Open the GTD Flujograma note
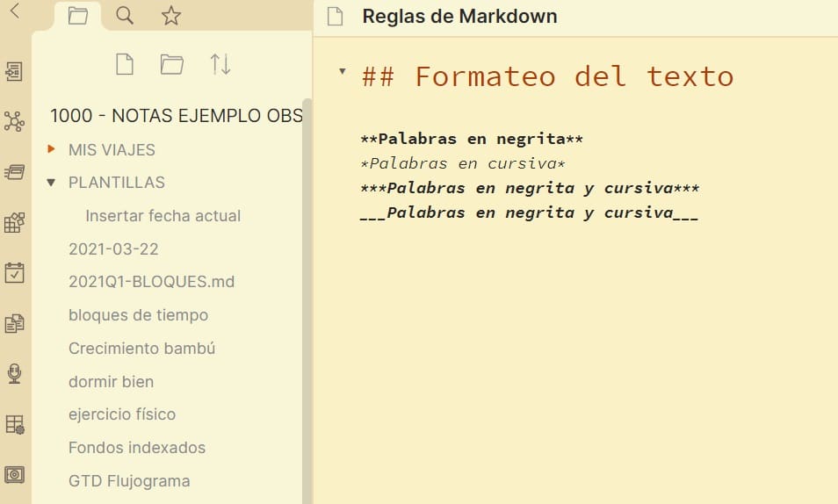838x504 pixels. pyautogui.click(x=129, y=481)
